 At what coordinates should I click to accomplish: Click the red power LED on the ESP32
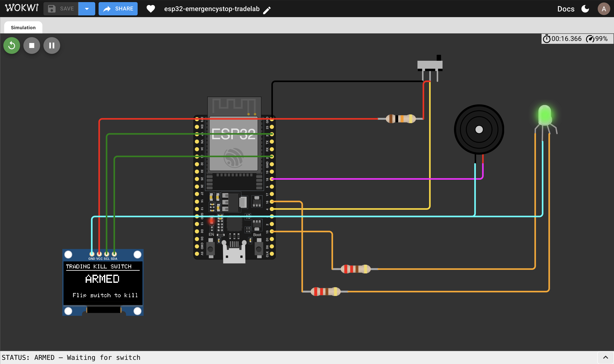211,221
